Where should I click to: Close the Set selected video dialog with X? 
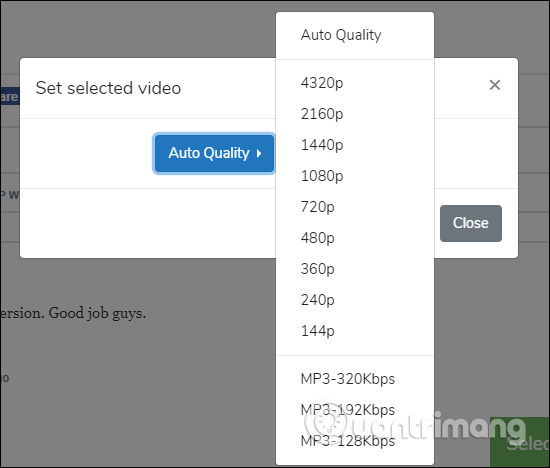pyautogui.click(x=495, y=85)
